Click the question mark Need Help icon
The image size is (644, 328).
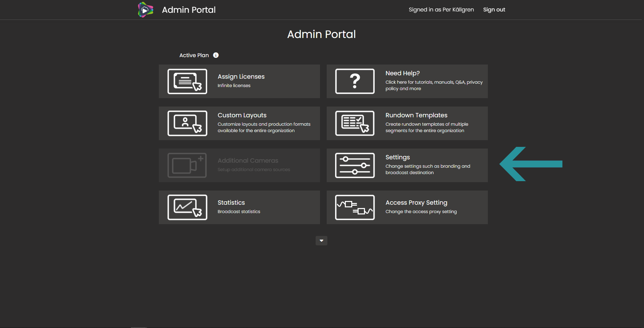coord(355,81)
